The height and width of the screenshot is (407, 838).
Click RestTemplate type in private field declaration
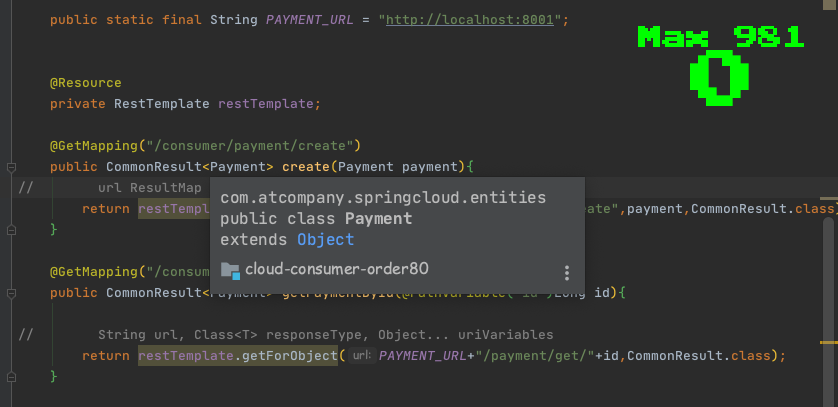coord(161,104)
